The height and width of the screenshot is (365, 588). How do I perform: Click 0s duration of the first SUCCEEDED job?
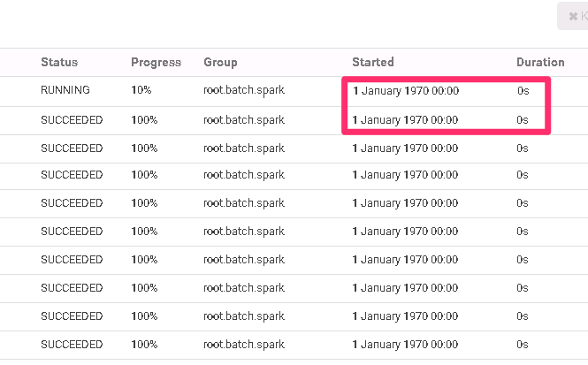pos(523,119)
